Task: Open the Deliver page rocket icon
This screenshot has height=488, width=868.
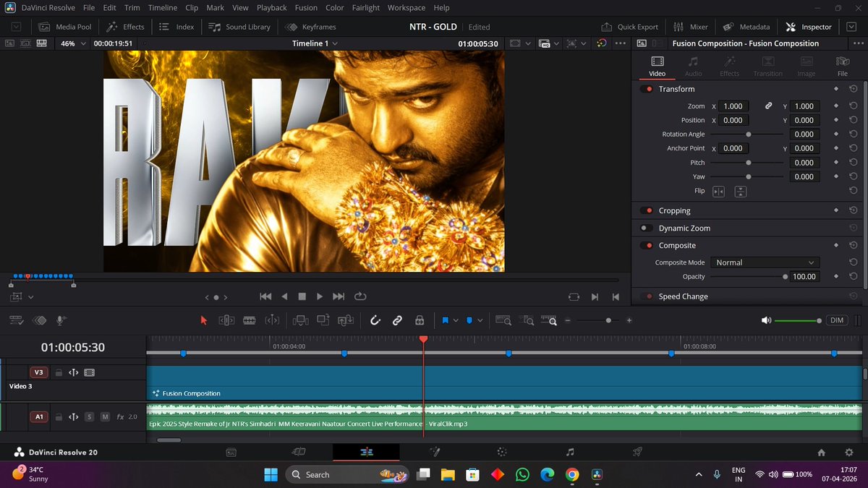Action: click(x=637, y=452)
